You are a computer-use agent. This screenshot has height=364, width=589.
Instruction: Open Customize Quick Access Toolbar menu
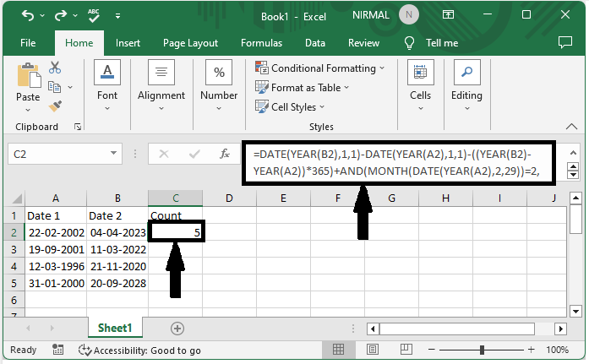tap(117, 16)
